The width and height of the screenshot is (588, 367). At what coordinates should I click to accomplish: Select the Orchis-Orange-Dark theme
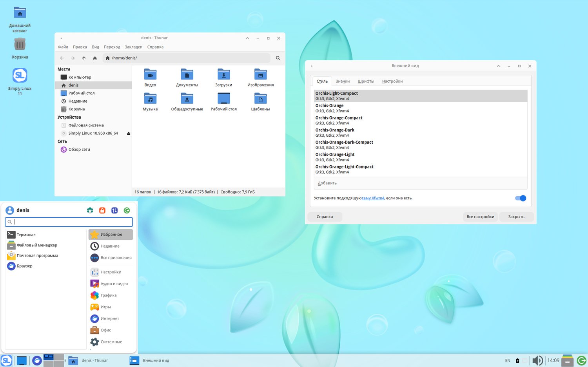(x=421, y=132)
